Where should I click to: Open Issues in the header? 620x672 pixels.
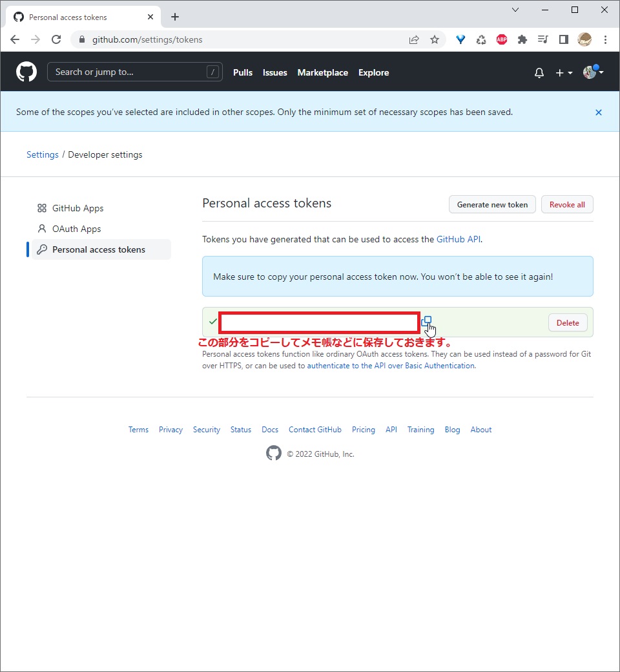tap(274, 73)
